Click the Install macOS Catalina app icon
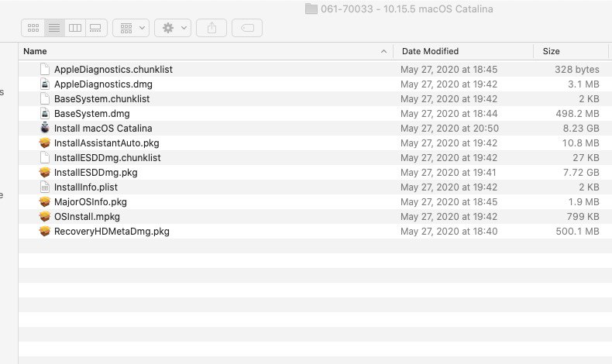Image resolution: width=612 pixels, height=364 pixels. [45, 128]
